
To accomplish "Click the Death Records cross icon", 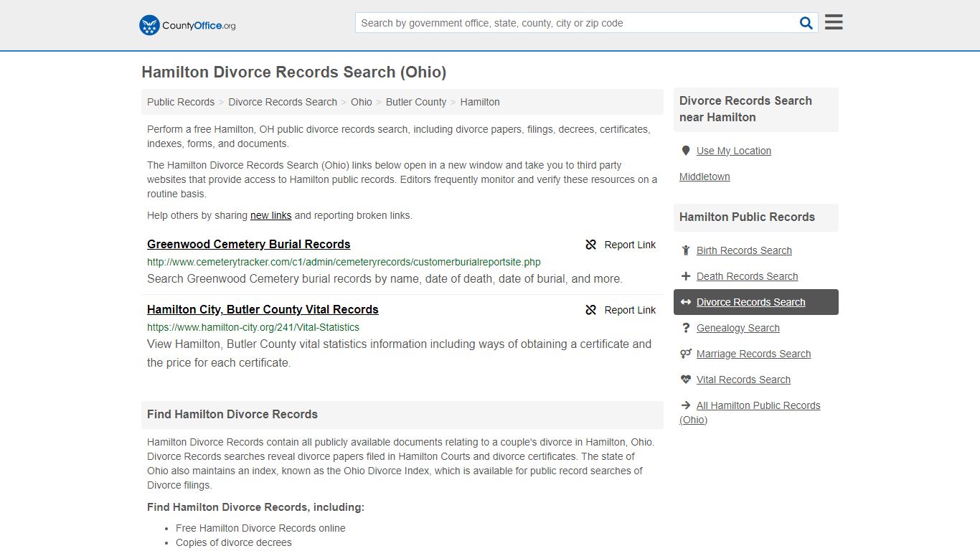I will point(686,276).
